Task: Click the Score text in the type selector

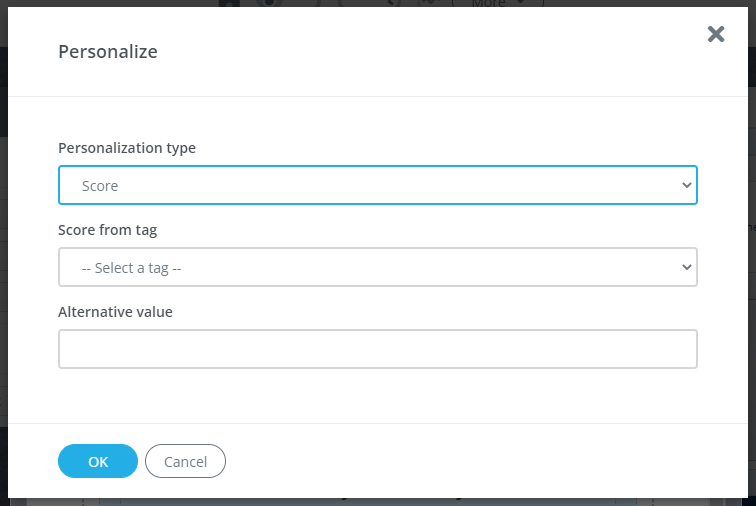Action: point(100,186)
